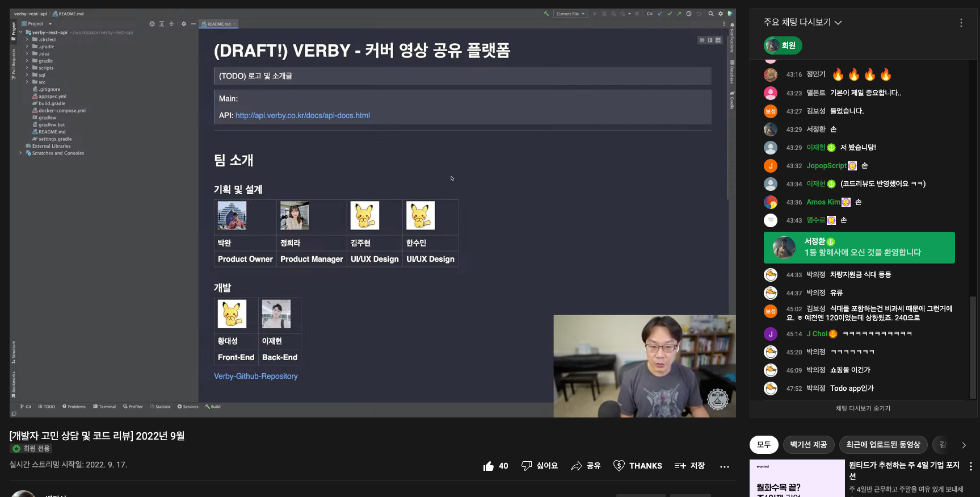Image resolution: width=980 pixels, height=497 pixels.
Task: Expand the src folder
Action: 27,82
